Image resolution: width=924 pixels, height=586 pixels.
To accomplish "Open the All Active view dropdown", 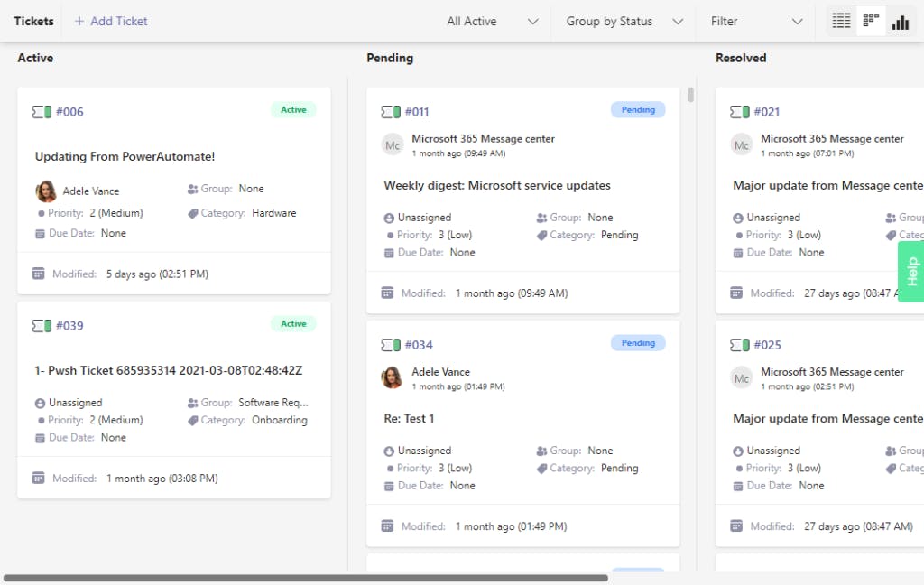I will (493, 22).
